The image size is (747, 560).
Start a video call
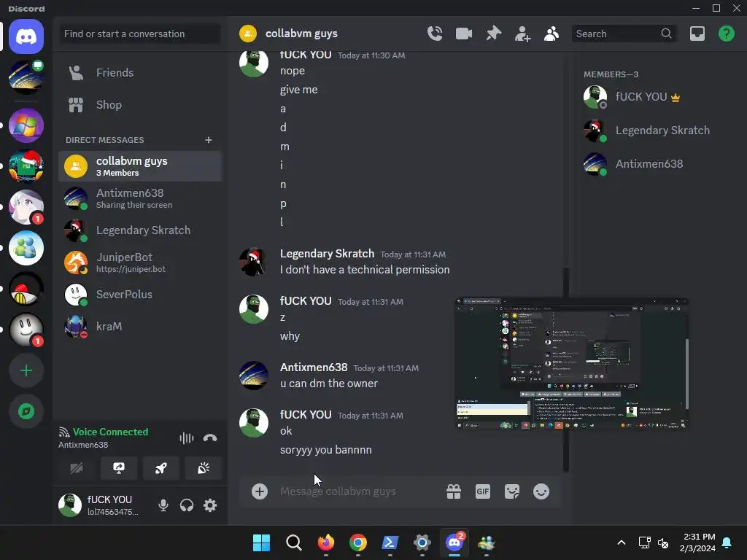(x=463, y=34)
